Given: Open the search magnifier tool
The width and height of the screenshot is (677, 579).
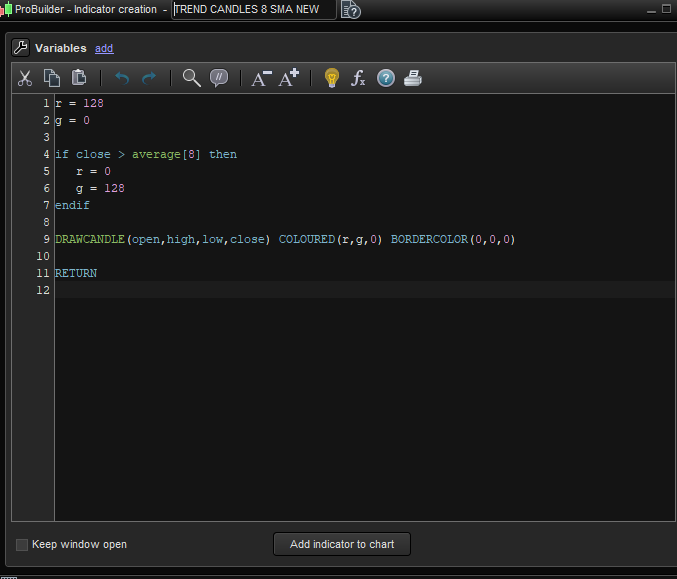Looking at the screenshot, I should point(192,78).
